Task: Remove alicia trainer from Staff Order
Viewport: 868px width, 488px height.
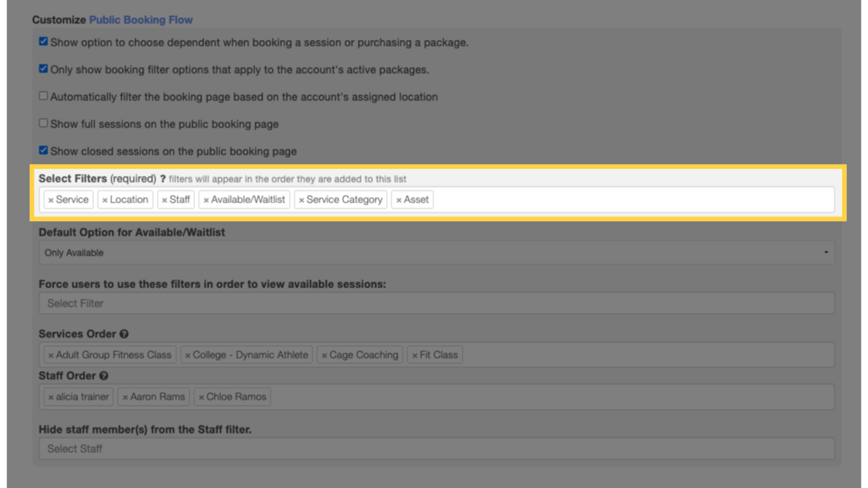Action: (x=50, y=396)
